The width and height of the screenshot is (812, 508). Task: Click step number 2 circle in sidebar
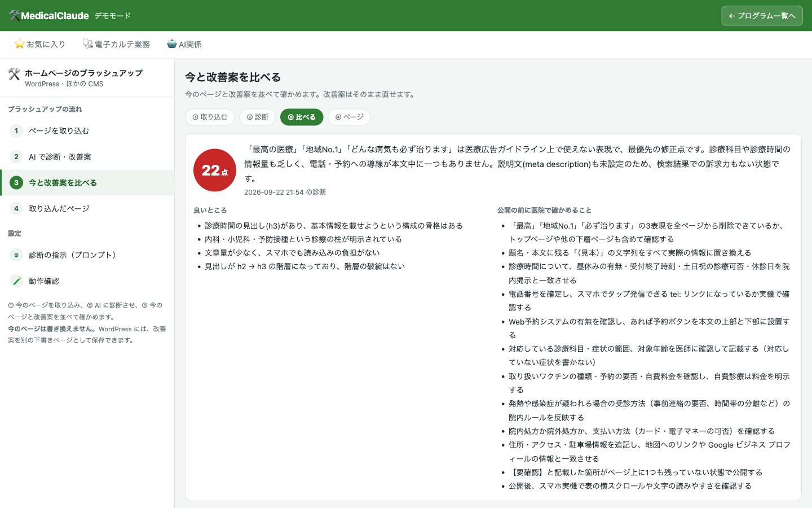click(x=16, y=157)
